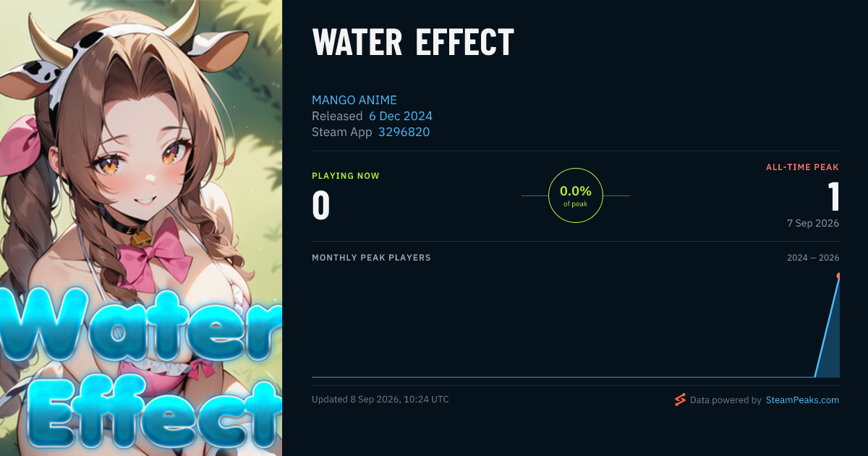Click the 7 Sep 2026 peak date
This screenshot has height=456, width=868.
pyautogui.click(x=813, y=223)
